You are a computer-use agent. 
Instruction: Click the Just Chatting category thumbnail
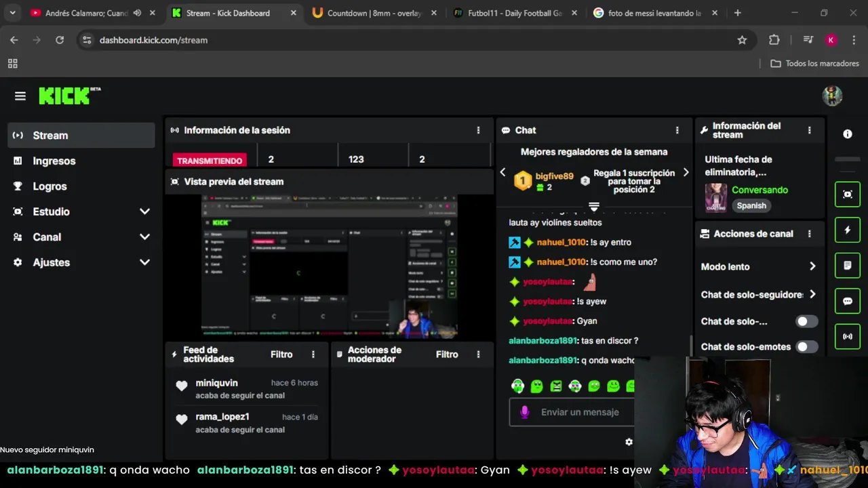[716, 197]
